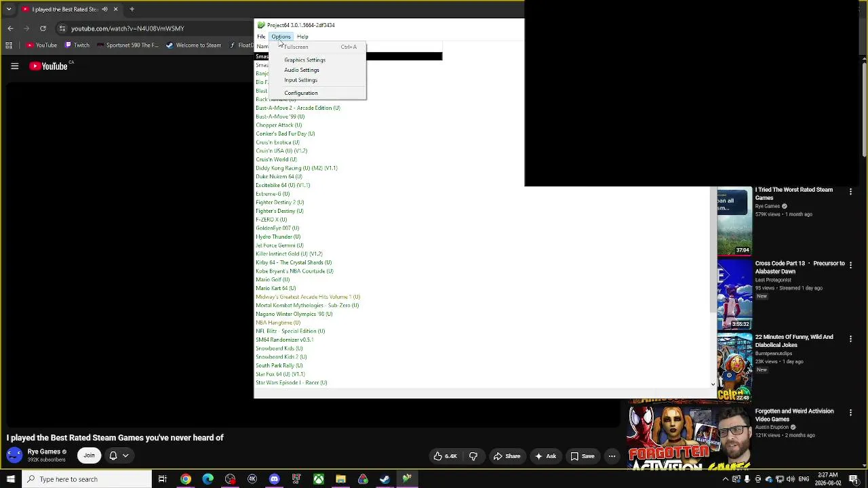Switch to Chrome in the taskbar
Screen dimensions: 868x488
click(x=185, y=479)
